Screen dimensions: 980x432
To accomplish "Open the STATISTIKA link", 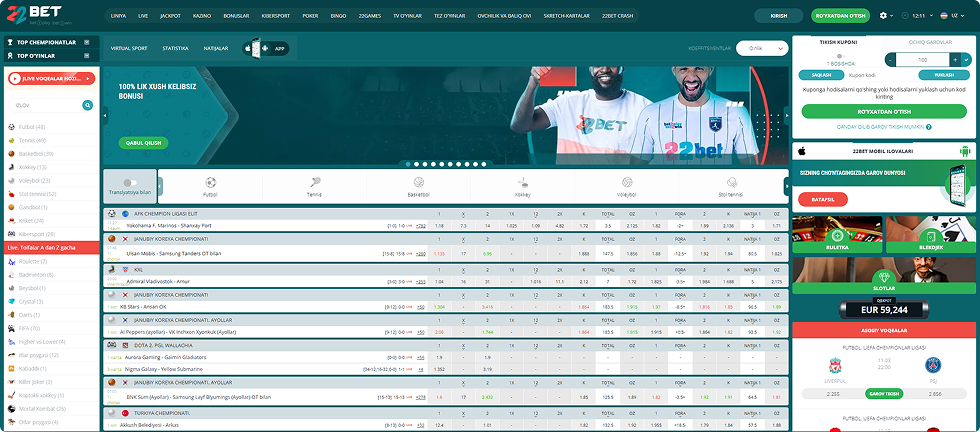I will 175,48.
